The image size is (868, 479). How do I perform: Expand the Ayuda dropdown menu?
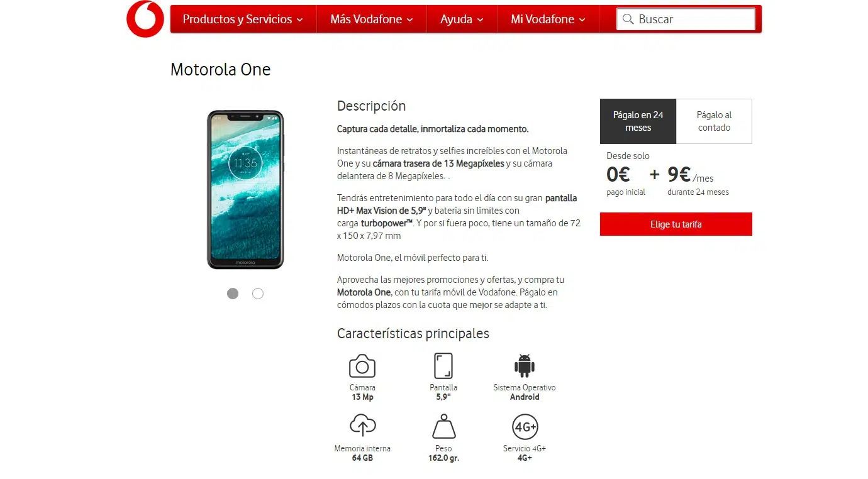[x=462, y=19]
